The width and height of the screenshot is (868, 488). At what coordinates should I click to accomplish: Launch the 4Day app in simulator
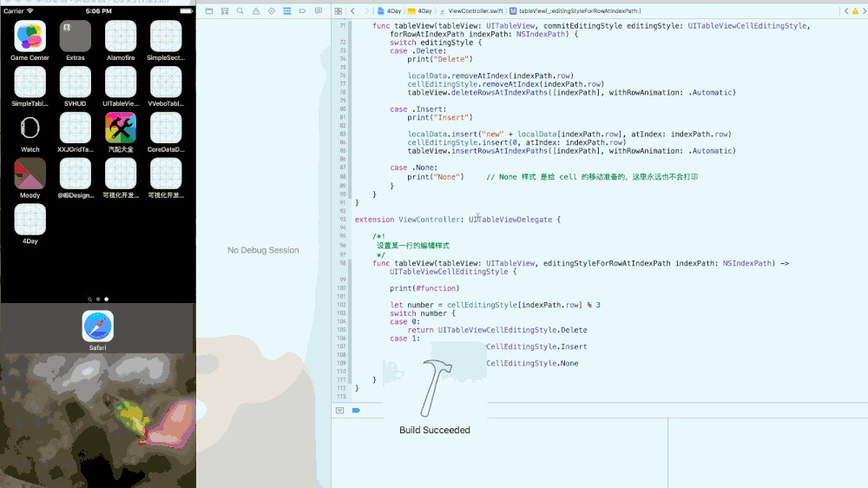(x=30, y=224)
